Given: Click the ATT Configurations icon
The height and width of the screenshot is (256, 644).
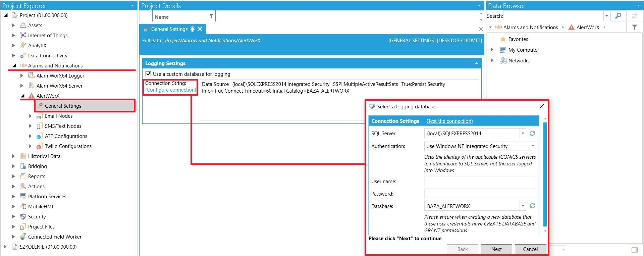Looking at the screenshot, I should [39, 136].
